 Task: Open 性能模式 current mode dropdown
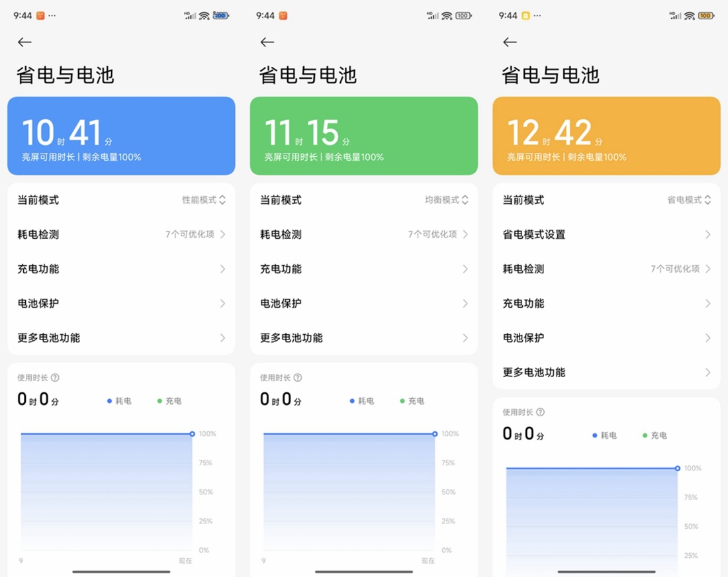coord(204,200)
